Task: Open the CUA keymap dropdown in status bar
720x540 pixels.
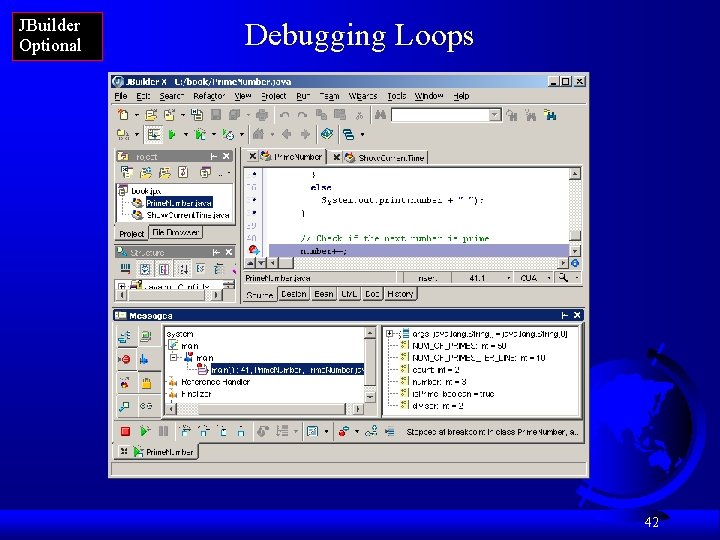Action: 549,278
